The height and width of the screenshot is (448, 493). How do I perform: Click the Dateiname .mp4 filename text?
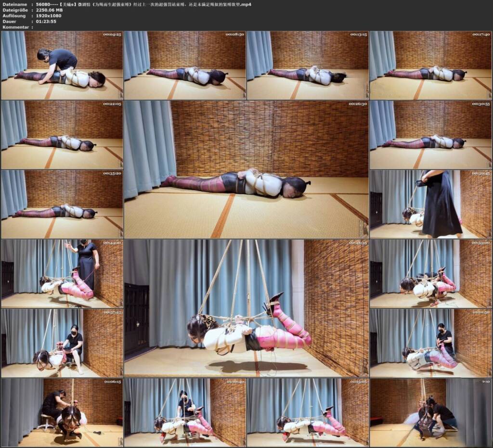pyautogui.click(x=143, y=4)
